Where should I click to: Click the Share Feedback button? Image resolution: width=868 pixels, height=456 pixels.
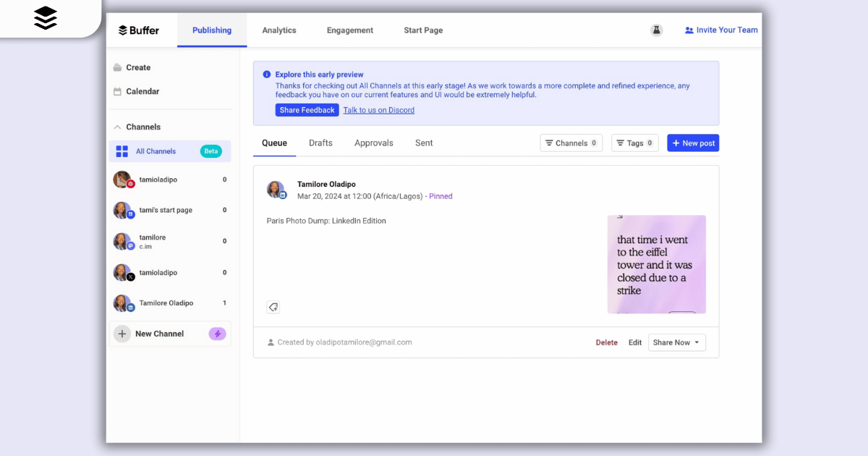307,110
